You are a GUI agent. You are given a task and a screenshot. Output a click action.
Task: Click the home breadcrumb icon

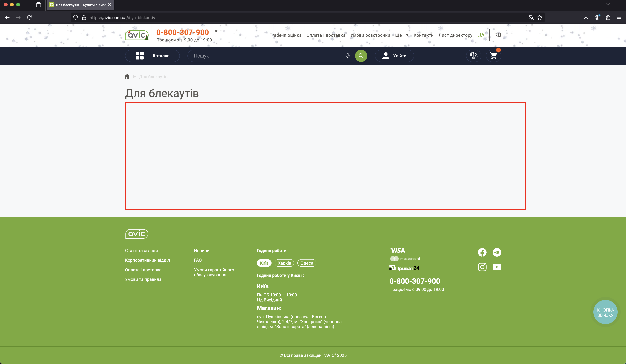[127, 76]
